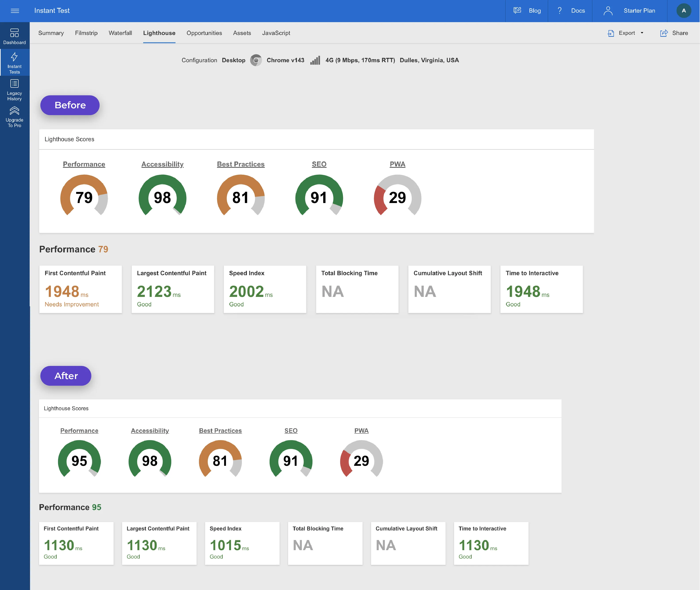The width and height of the screenshot is (700, 590).
Task: Share the test results
Action: [x=674, y=33]
